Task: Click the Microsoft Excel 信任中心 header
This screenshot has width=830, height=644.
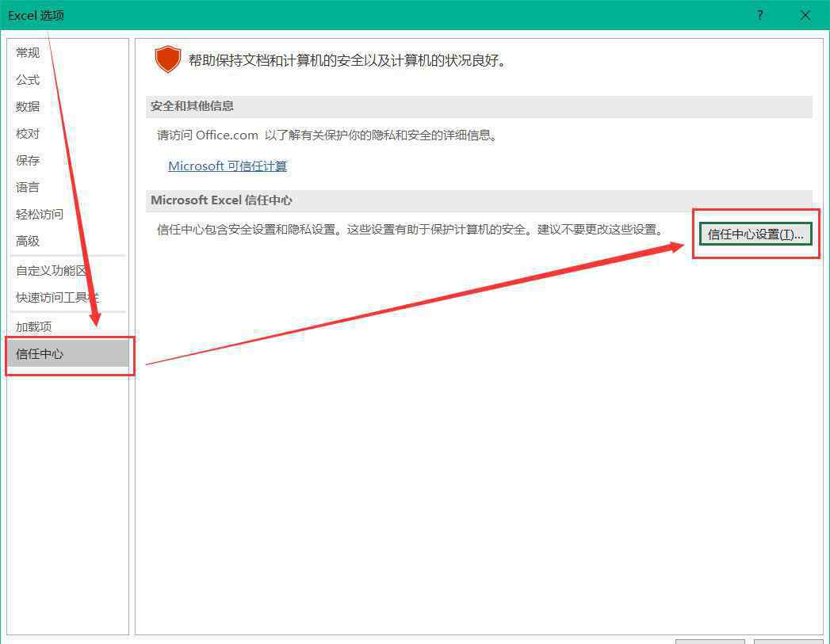Action: click(479, 200)
